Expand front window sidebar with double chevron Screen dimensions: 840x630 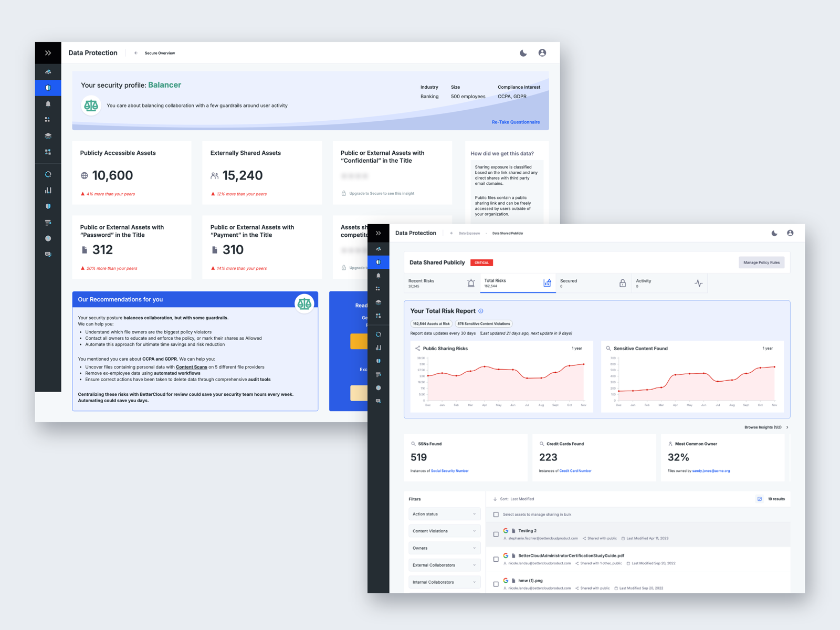pyautogui.click(x=379, y=233)
